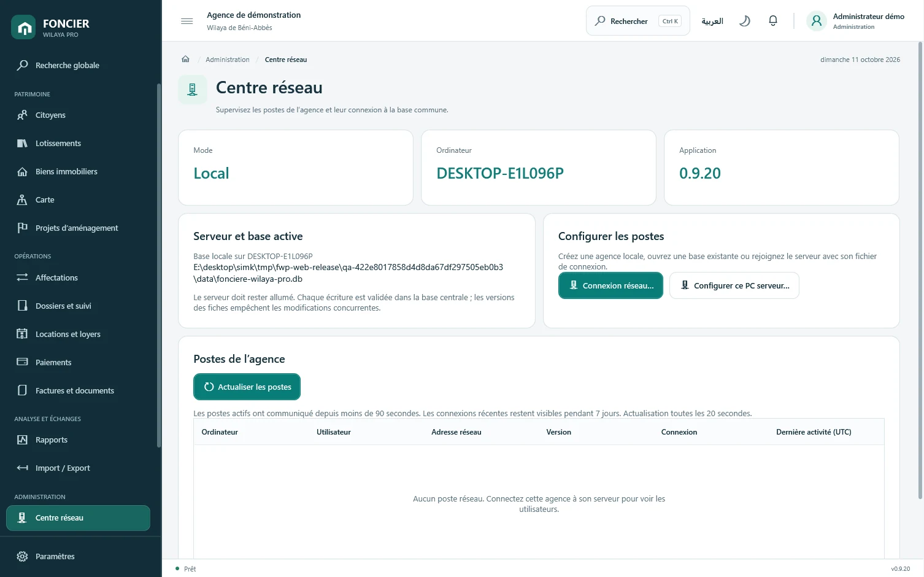Open the Administrateur démo user menu
This screenshot has height=577, width=924.
click(855, 21)
